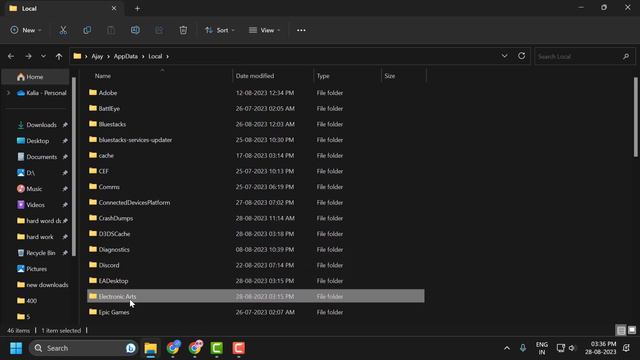Open second Chrome profile icon in taskbar

coord(195,348)
